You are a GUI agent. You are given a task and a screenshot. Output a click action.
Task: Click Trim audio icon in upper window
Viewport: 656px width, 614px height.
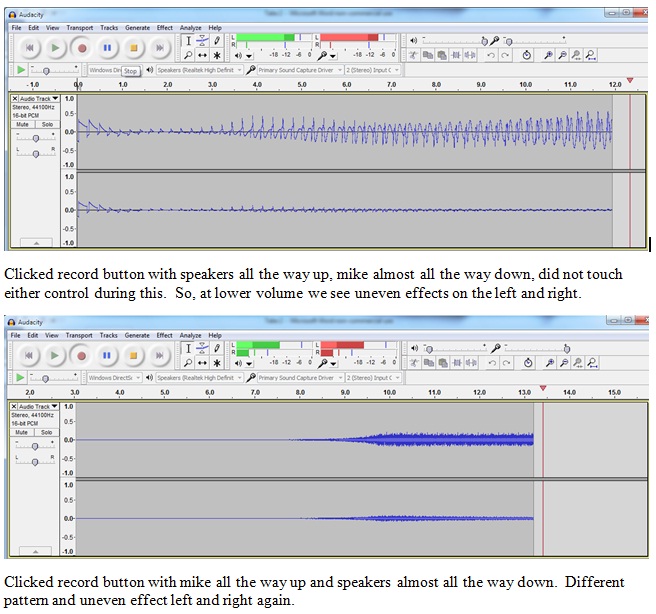click(456, 55)
